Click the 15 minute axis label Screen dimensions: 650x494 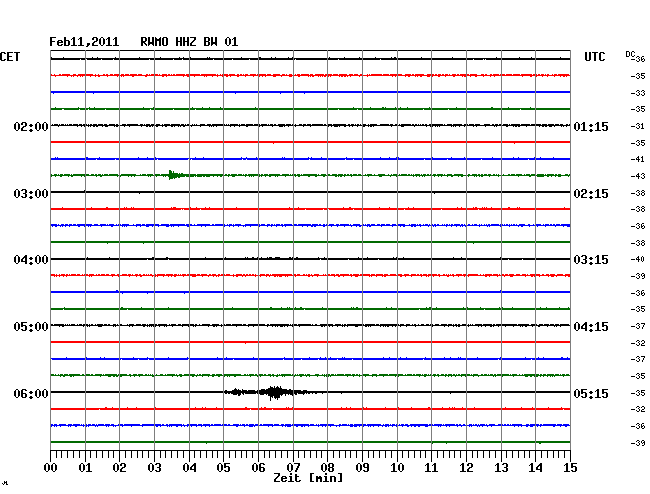point(570,468)
